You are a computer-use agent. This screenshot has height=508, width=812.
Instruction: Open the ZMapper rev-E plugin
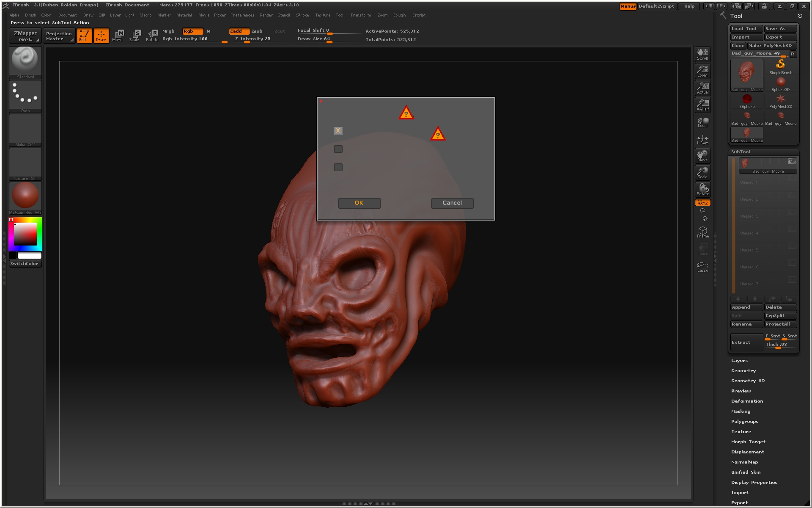tap(25, 36)
